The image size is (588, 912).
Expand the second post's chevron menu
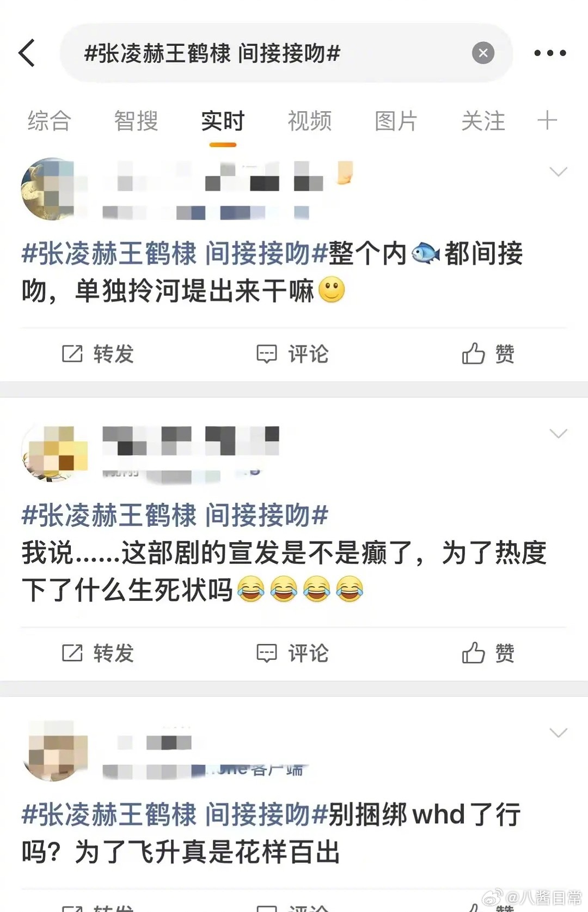point(558,434)
